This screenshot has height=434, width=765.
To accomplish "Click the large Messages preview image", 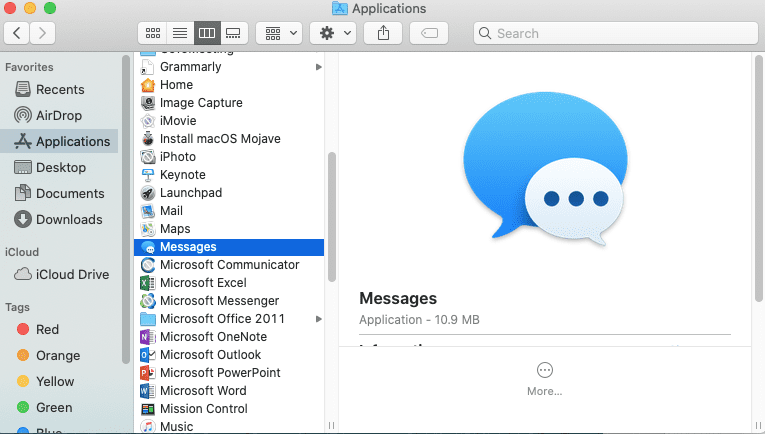I will click(545, 168).
